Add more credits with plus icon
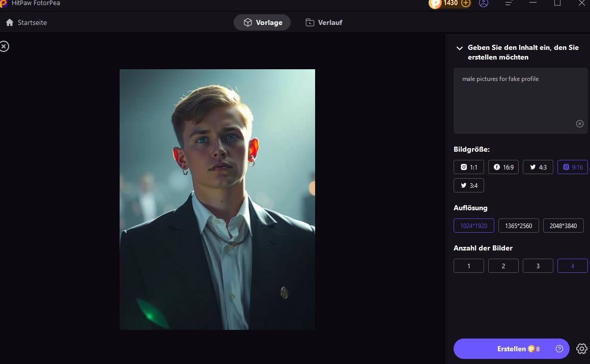Viewport: 590px width, 364px height. click(466, 3)
